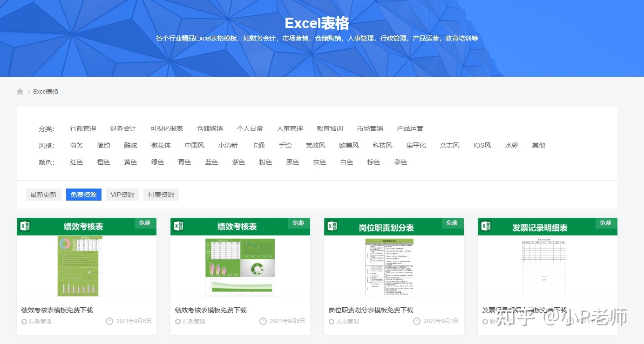Choose 中国风 style filter
The width and height of the screenshot is (644, 344).
pyautogui.click(x=195, y=145)
